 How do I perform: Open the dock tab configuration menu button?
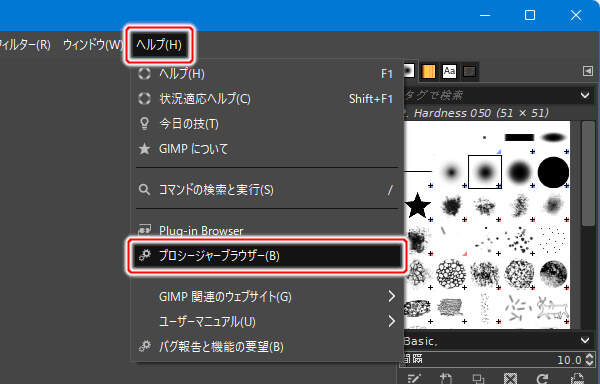point(588,71)
